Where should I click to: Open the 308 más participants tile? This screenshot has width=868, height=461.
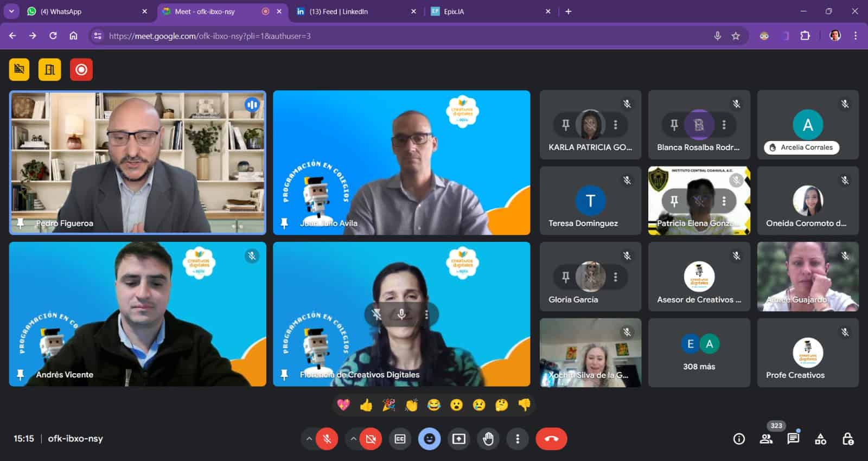(699, 353)
